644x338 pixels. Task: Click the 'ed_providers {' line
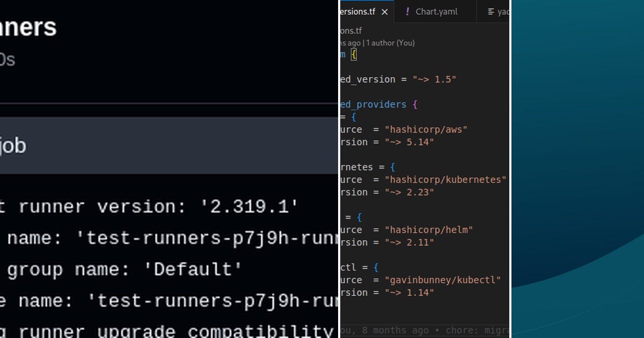click(x=378, y=105)
